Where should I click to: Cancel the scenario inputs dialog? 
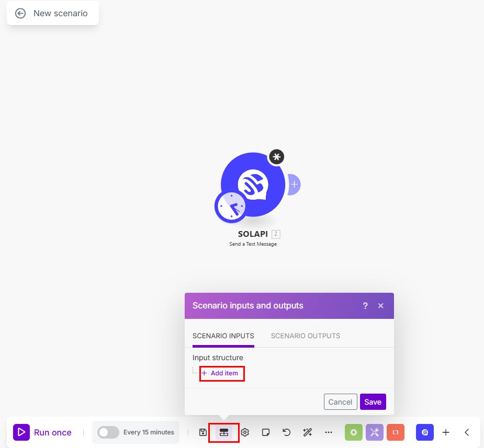pos(340,402)
